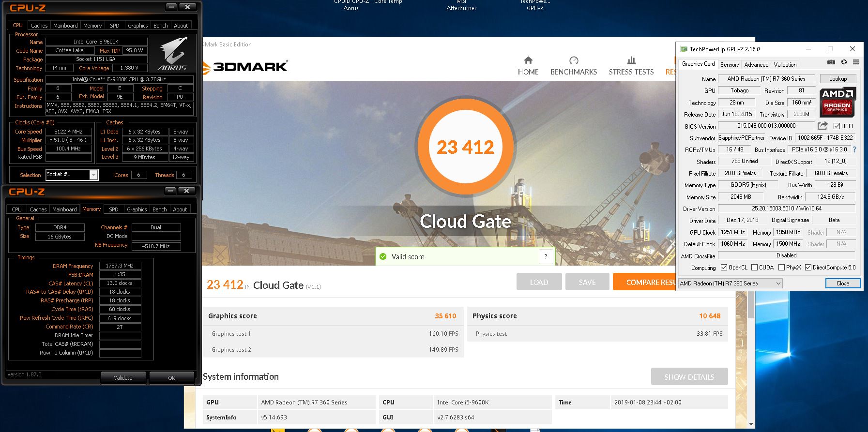This screenshot has height=432, width=868.
Task: Click the BIOS Version field 015.049.000.013.000000
Action: tap(766, 126)
